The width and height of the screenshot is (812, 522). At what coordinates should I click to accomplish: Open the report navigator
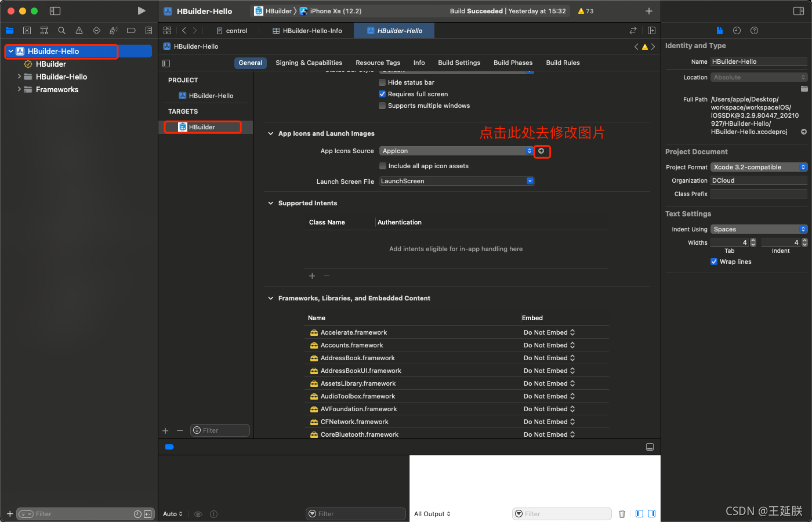(x=148, y=31)
